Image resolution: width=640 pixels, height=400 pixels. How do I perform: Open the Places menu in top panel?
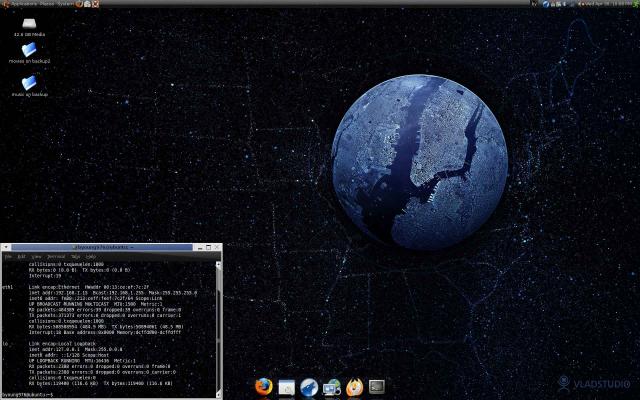tap(46, 4)
